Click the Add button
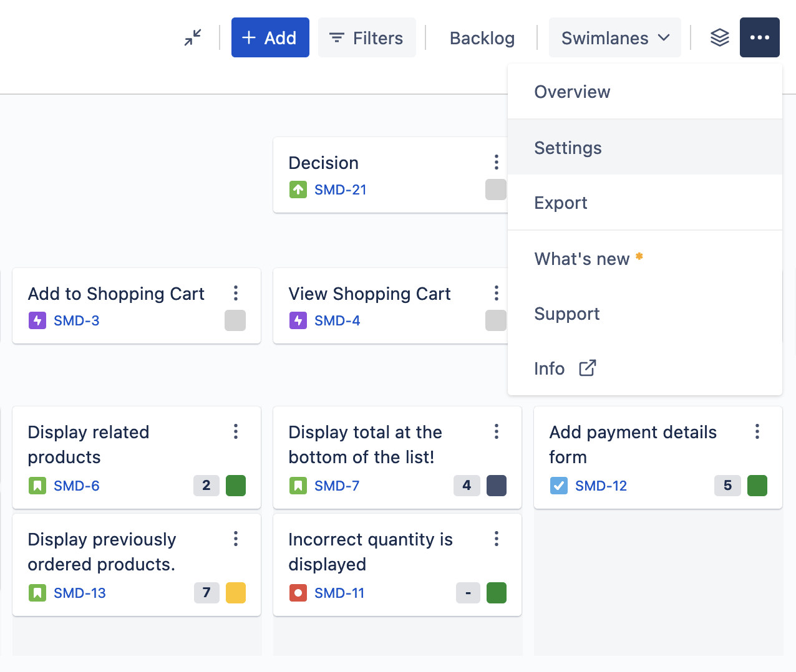796x672 pixels. pyautogui.click(x=269, y=38)
